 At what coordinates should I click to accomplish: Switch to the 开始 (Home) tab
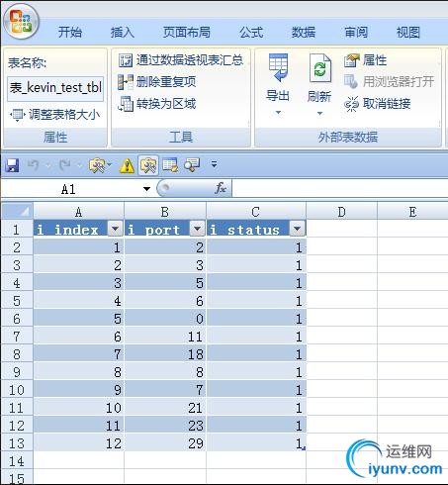click(70, 33)
